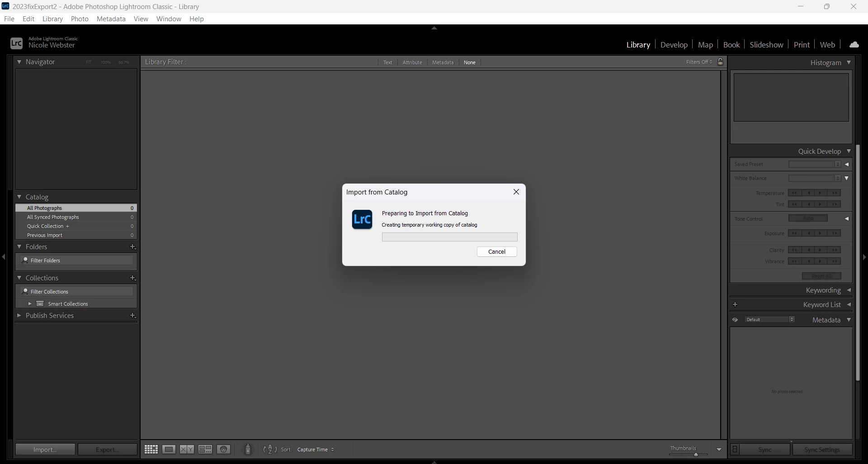
Task: Open the Map module
Action: pyautogui.click(x=705, y=45)
